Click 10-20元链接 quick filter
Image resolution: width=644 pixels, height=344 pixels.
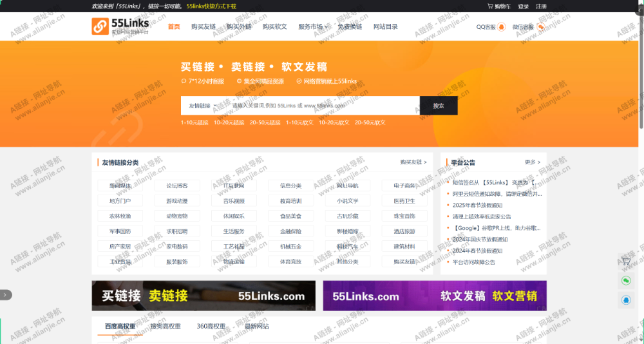tap(229, 122)
